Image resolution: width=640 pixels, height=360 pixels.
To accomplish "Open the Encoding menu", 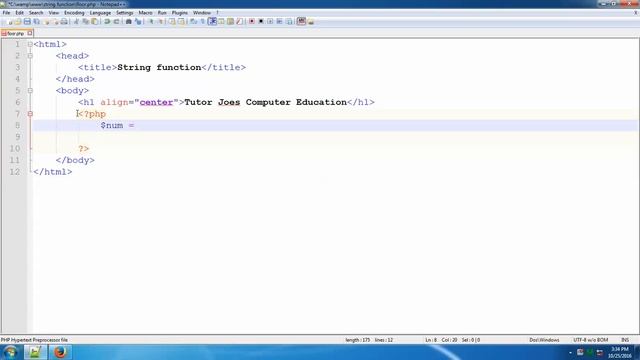I will 74,13.
